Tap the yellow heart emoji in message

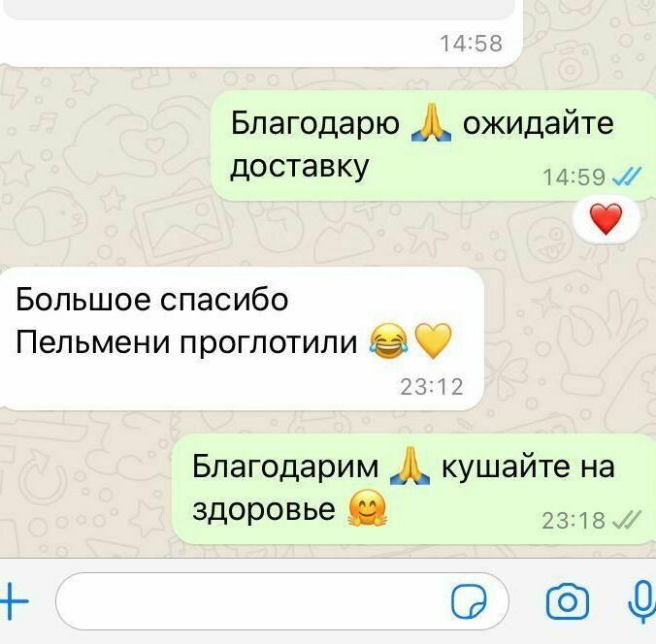point(433,340)
